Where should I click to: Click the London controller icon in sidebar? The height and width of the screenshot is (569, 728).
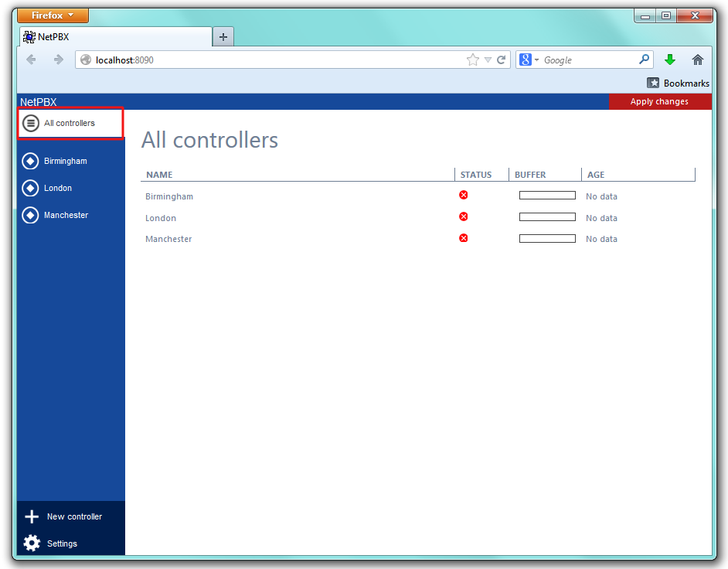click(30, 188)
